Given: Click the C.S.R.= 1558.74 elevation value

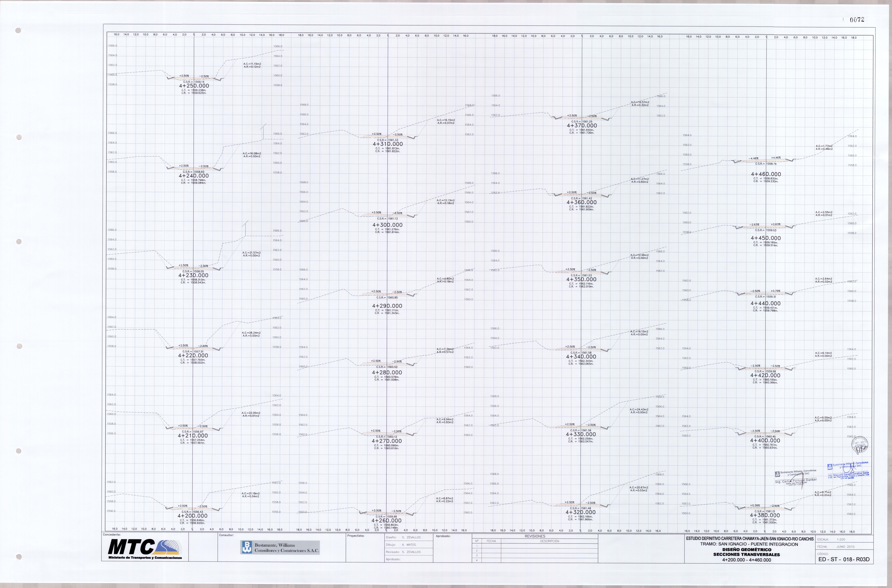Looking at the screenshot, I should click(x=766, y=164).
